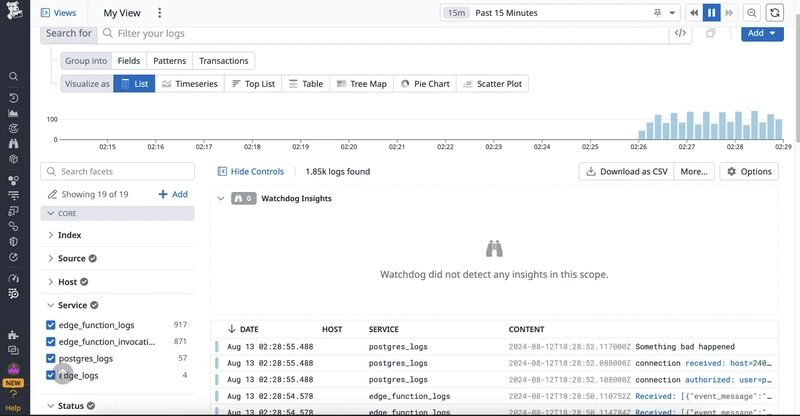Open Infrastructure hexagon cube icon in sidebar

pyautogui.click(x=14, y=159)
